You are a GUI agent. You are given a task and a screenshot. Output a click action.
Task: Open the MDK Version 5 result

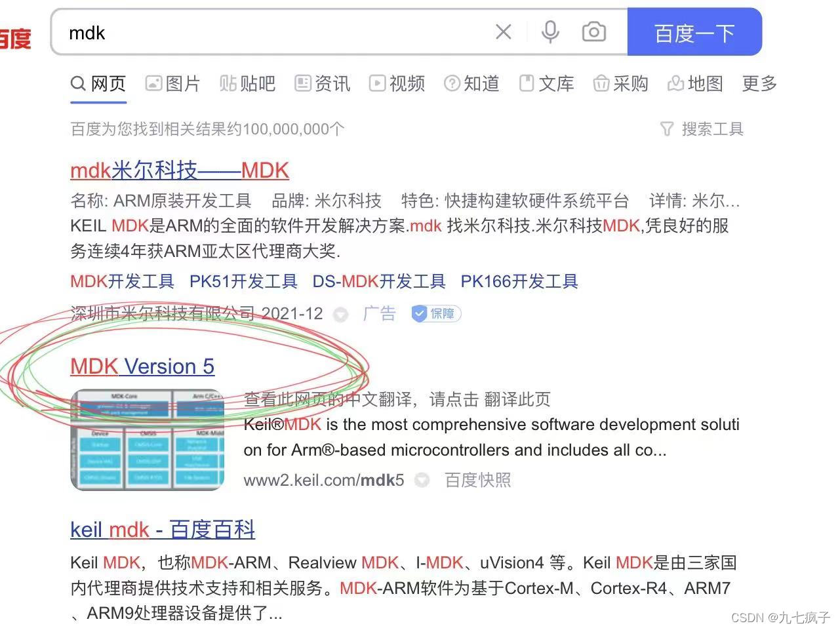tap(142, 366)
